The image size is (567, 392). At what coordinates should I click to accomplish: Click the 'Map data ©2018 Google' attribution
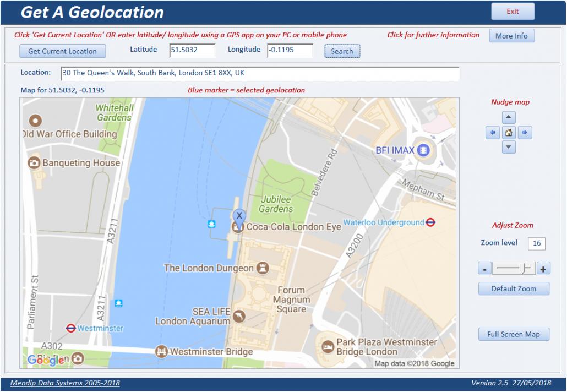pos(415,363)
